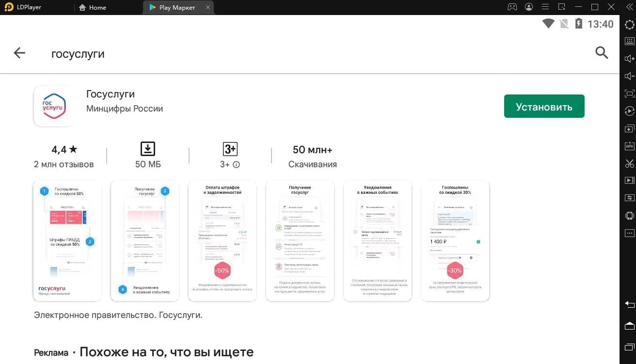Read description Электронное правительство. Госуслуги.
636x364 pixels.
118,315
